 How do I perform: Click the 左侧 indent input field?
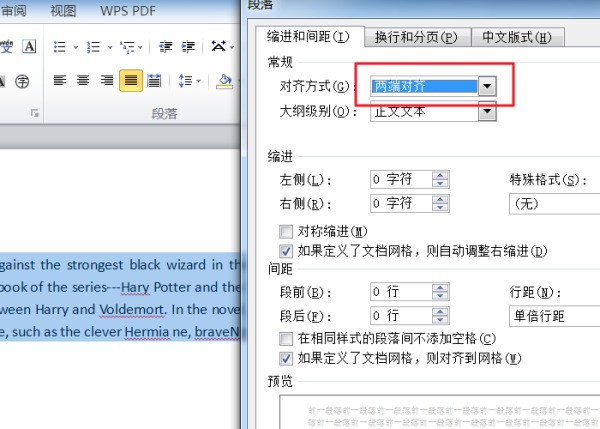coord(401,179)
